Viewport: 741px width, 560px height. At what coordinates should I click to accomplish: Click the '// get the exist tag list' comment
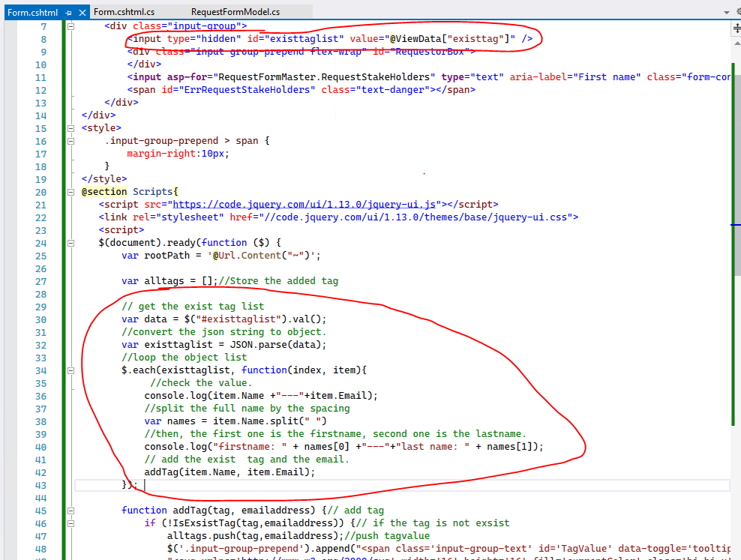pyautogui.click(x=193, y=307)
